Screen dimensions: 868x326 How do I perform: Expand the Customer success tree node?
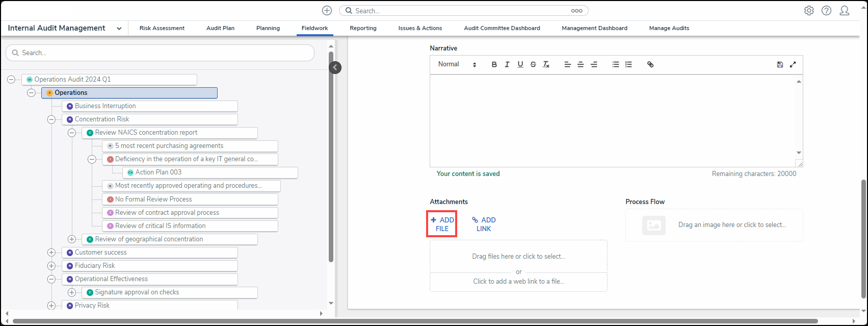(x=51, y=253)
